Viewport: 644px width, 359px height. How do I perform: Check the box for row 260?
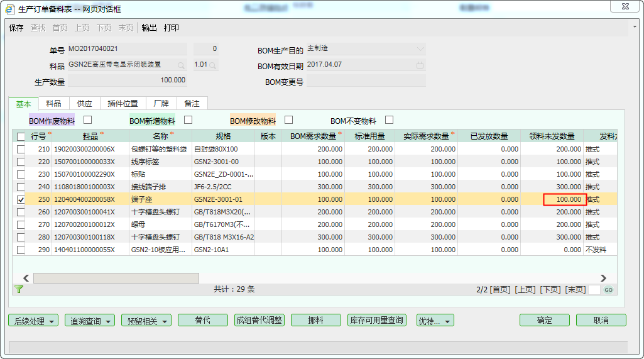[x=21, y=212]
